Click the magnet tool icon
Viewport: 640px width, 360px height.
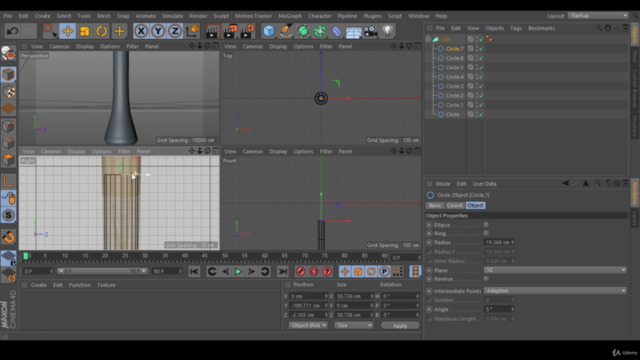point(8,237)
